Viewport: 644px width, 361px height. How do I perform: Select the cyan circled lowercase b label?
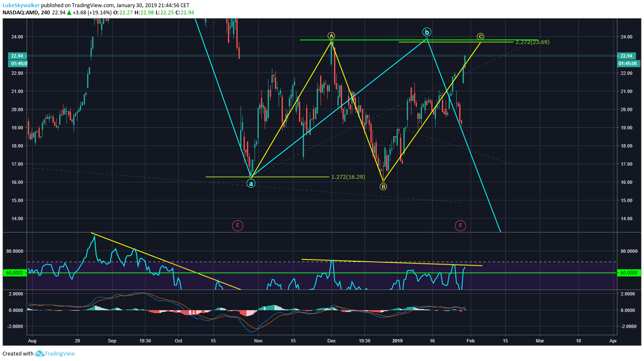click(x=427, y=32)
